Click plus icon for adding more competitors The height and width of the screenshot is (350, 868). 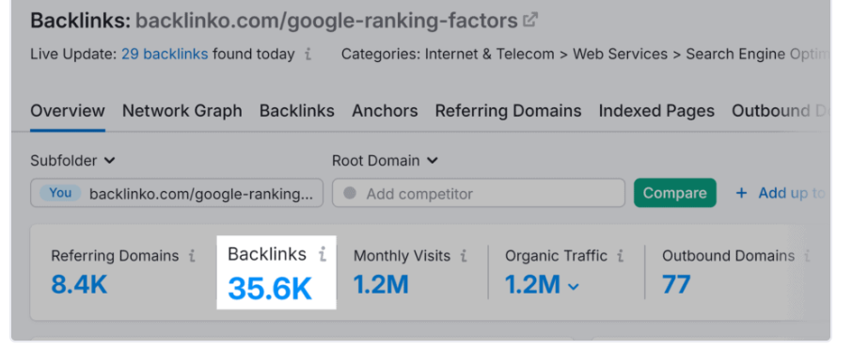[741, 193]
